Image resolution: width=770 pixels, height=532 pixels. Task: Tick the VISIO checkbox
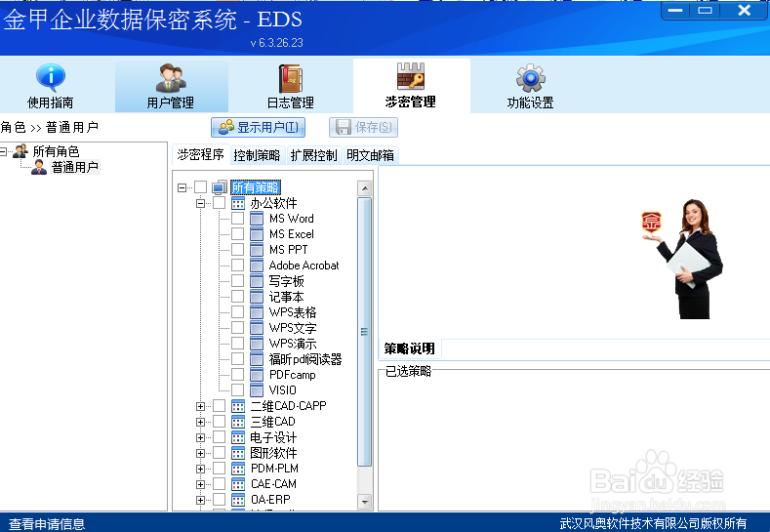238,390
